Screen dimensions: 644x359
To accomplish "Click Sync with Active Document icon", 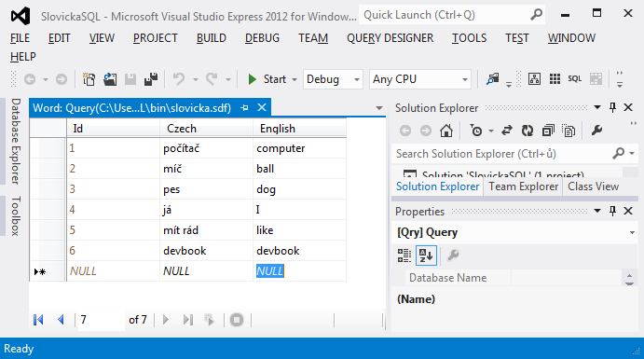I will [x=507, y=131].
